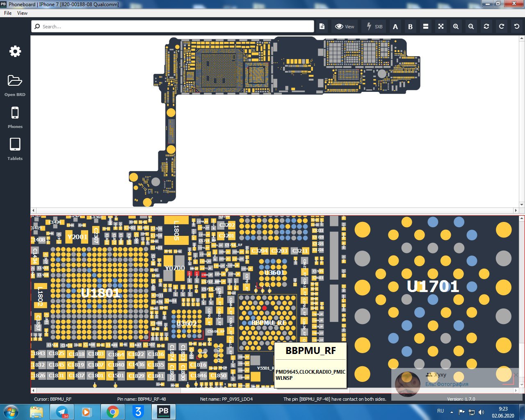Select the U3601 chip on the board
The height and width of the screenshot is (420, 525).
pos(274,273)
